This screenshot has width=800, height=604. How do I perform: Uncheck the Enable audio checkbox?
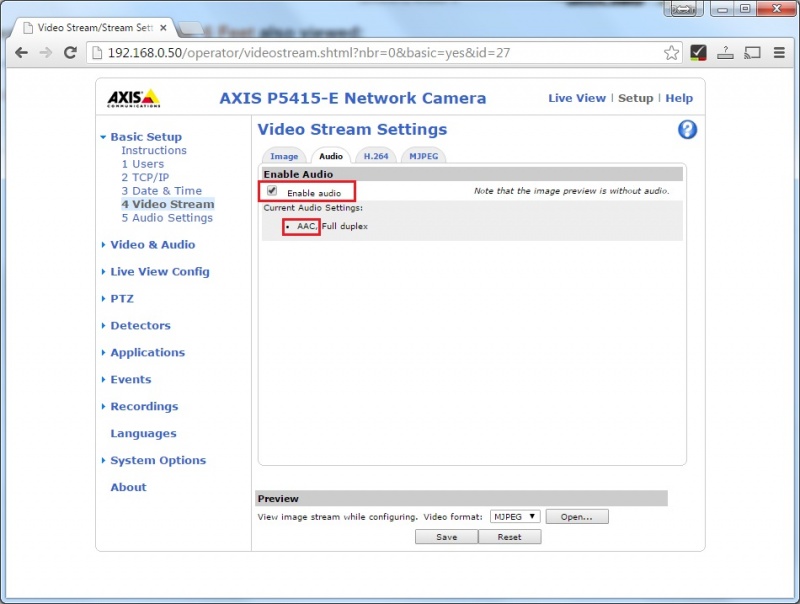(272, 191)
